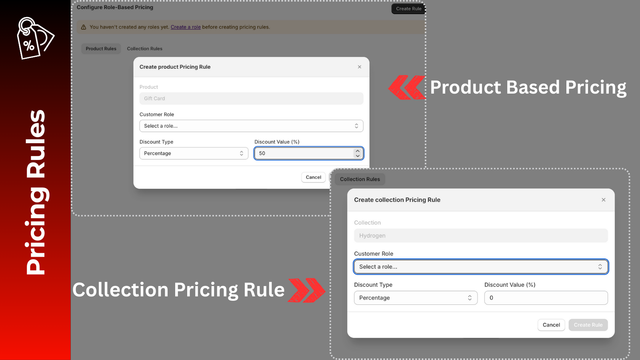Click the disabled Collection field showing Hydrogen
Viewport: 640px width, 360px height.
point(481,236)
